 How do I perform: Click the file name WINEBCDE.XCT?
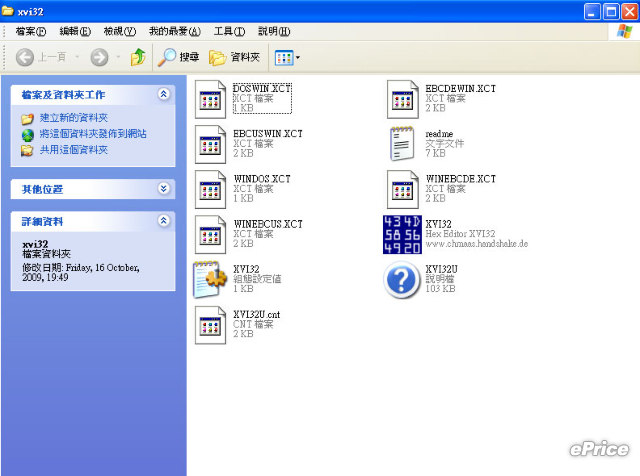click(460, 179)
